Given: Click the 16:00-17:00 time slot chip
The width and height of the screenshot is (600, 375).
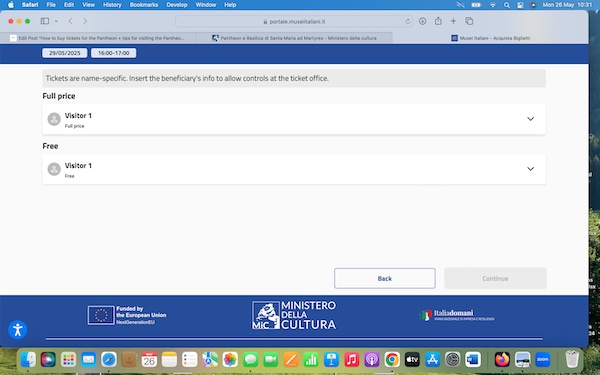Looking at the screenshot, I should click(x=114, y=53).
